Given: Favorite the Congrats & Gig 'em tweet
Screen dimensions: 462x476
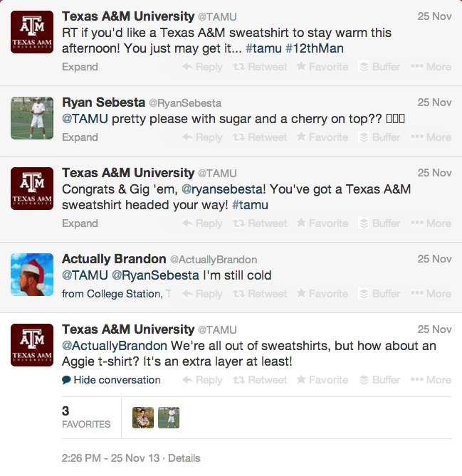Looking at the screenshot, I should (x=322, y=223).
